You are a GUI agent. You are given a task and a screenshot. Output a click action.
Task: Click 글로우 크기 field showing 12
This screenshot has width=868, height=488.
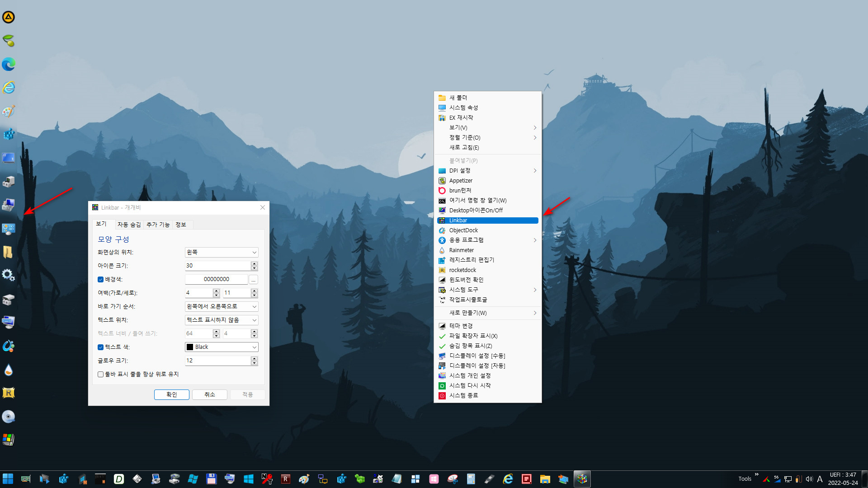[x=217, y=361]
